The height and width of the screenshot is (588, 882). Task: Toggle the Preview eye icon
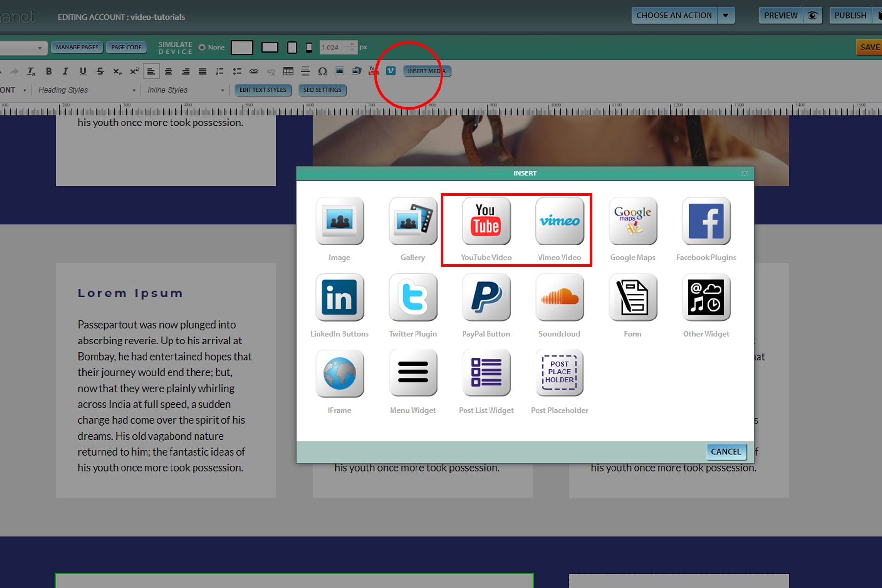[x=812, y=16]
